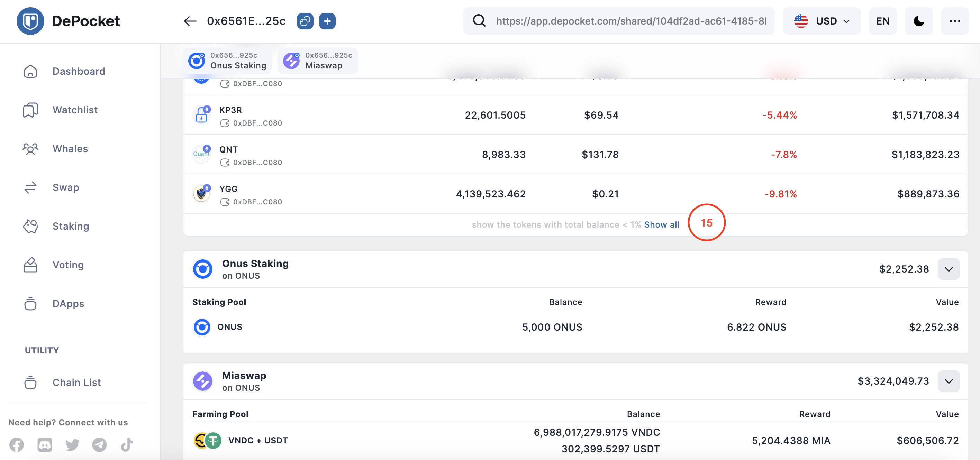The image size is (980, 460).
Task: Click the search magnifier icon
Action: click(479, 20)
